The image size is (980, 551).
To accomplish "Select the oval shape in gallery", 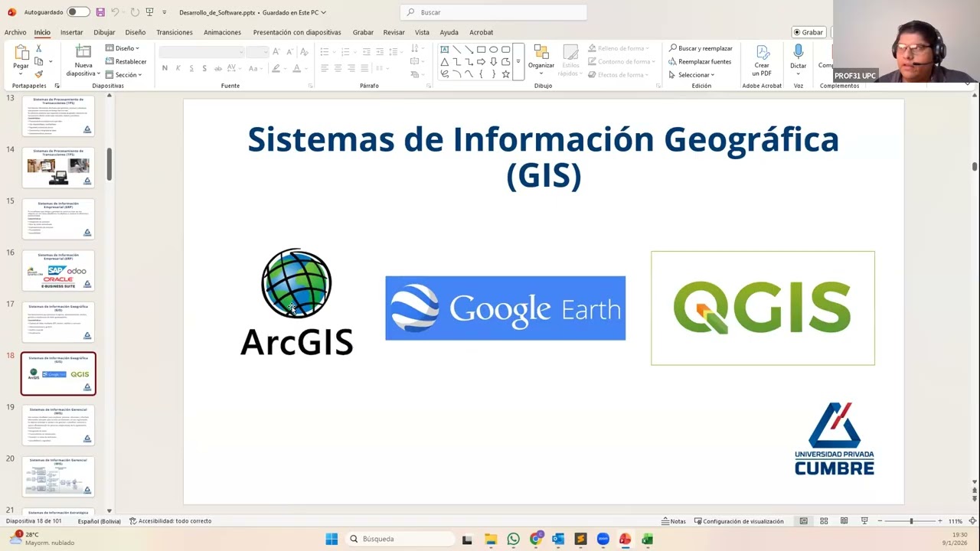I will pos(493,49).
